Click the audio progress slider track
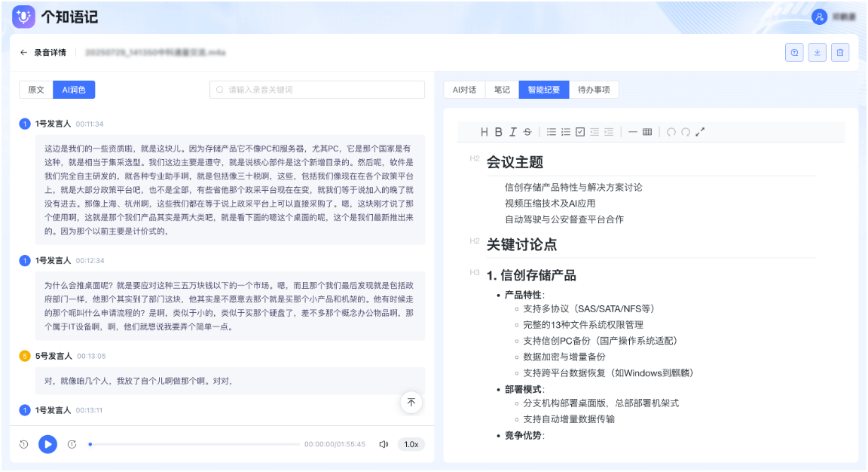The image size is (868, 472). [x=193, y=444]
